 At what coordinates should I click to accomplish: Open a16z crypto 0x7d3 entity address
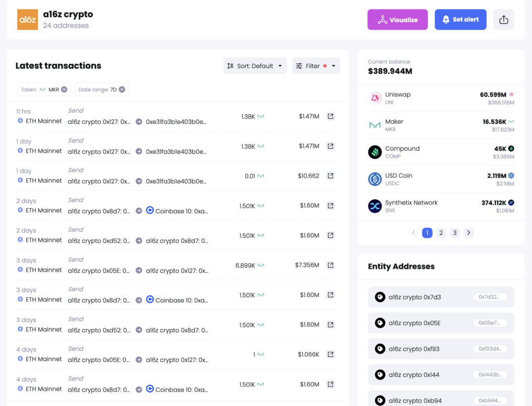click(441, 297)
